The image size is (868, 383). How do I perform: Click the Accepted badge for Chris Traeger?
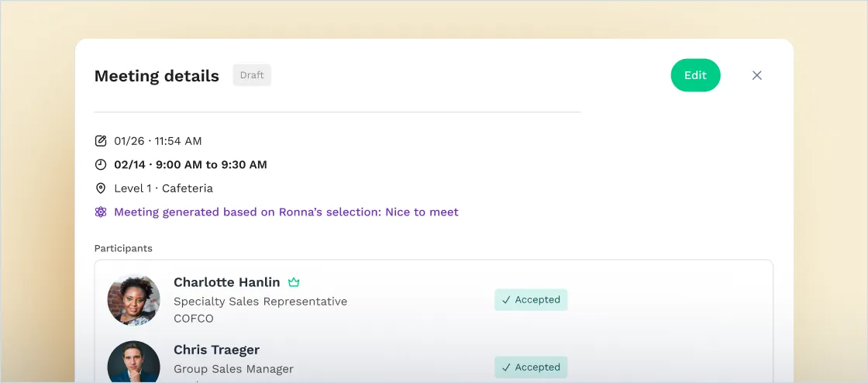click(531, 367)
